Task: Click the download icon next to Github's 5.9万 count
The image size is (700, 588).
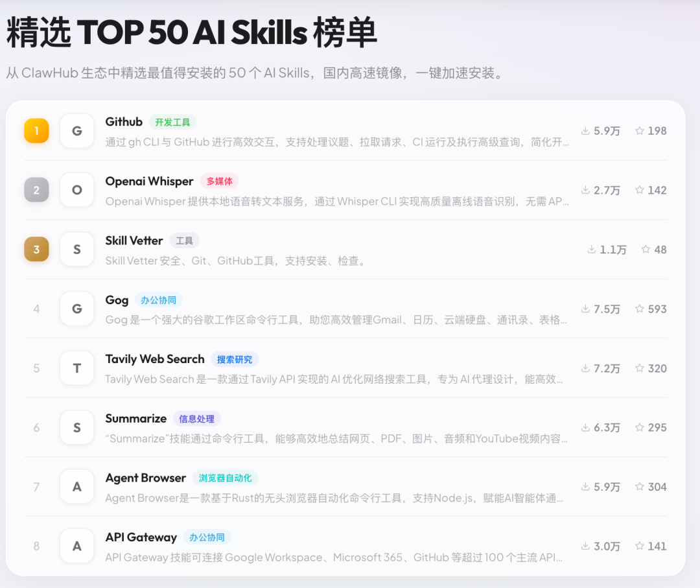Action: (x=587, y=130)
